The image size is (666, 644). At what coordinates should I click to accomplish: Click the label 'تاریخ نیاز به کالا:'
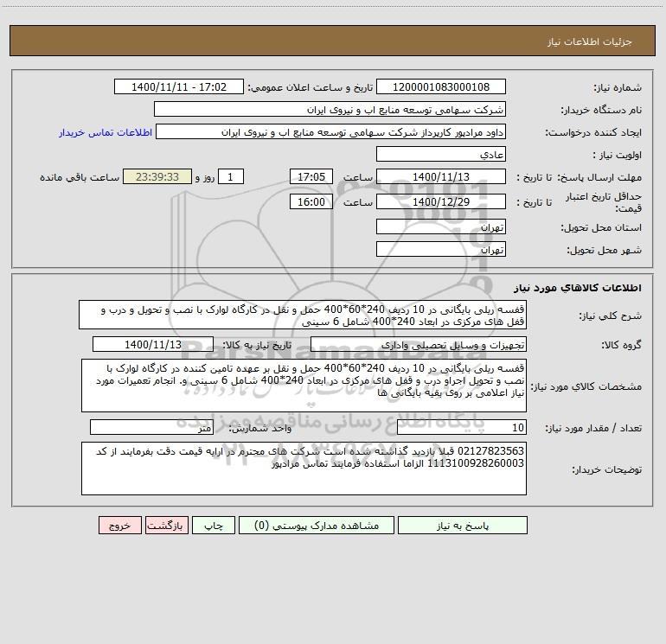pos(257,345)
